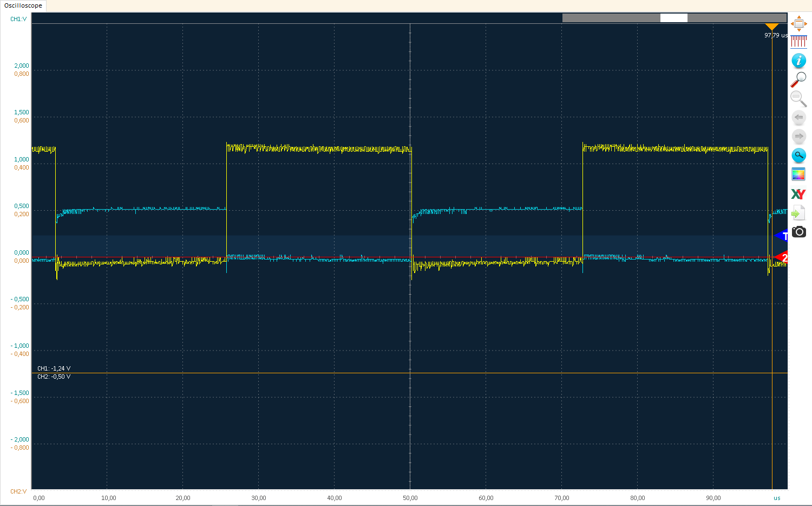The height and width of the screenshot is (506, 812).
Task: Click the orange time cursor marker triangle
Action: tap(772, 27)
